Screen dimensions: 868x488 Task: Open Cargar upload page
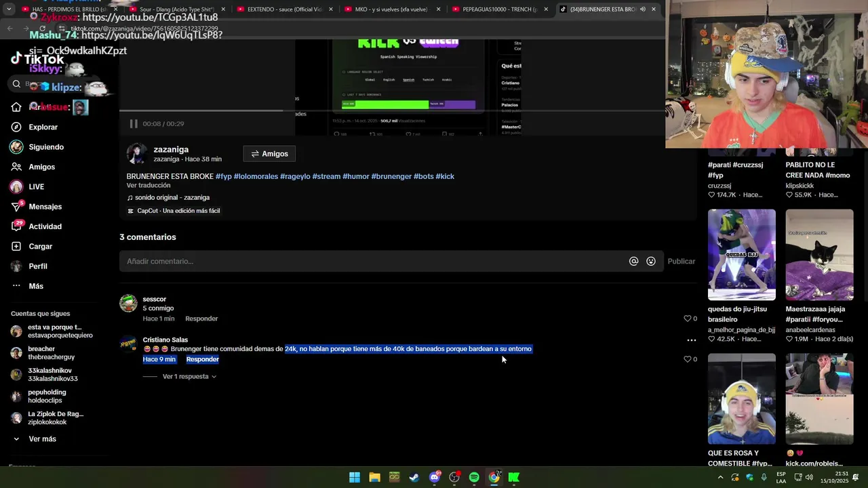tap(40, 246)
